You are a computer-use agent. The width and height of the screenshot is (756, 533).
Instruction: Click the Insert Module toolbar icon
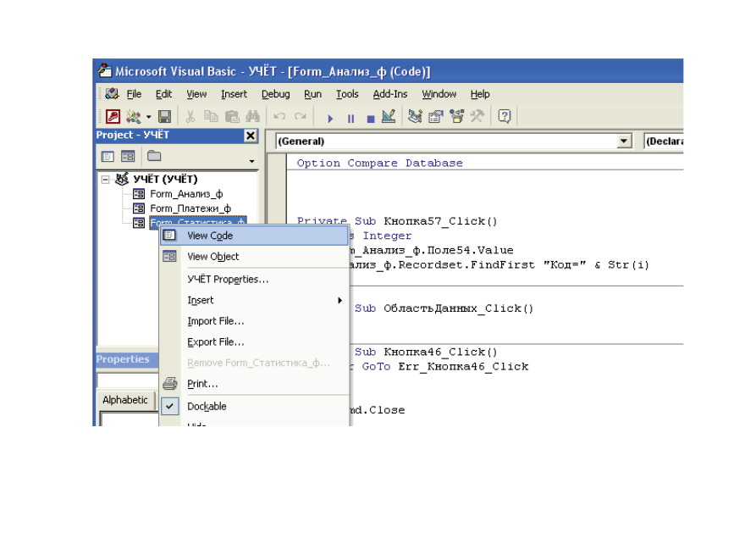click(134, 116)
